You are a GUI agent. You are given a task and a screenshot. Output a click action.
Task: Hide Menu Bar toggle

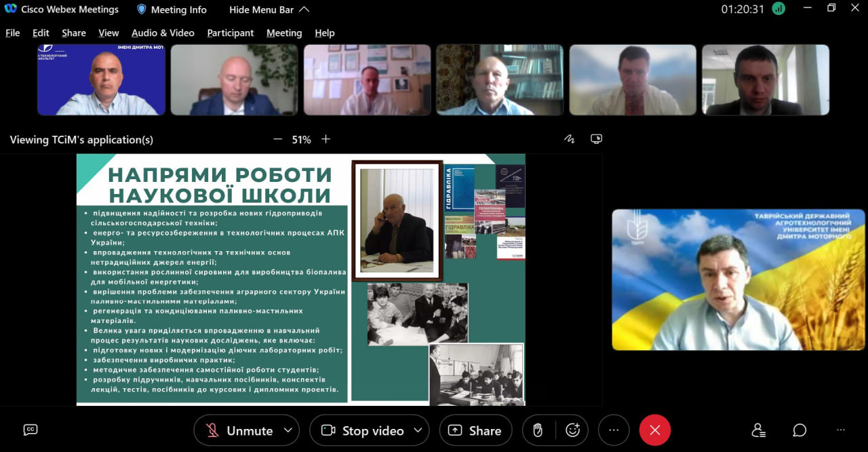click(x=269, y=10)
